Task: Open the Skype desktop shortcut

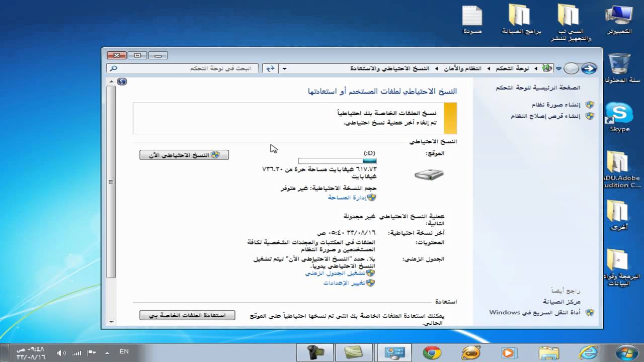Action: coord(619,117)
